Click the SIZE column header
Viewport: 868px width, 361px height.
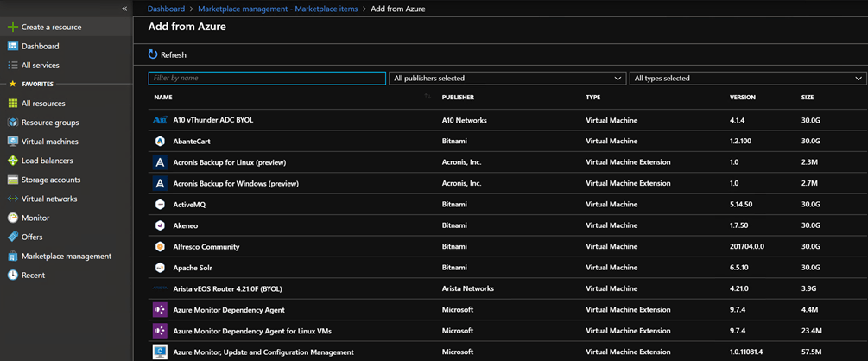[x=807, y=98]
